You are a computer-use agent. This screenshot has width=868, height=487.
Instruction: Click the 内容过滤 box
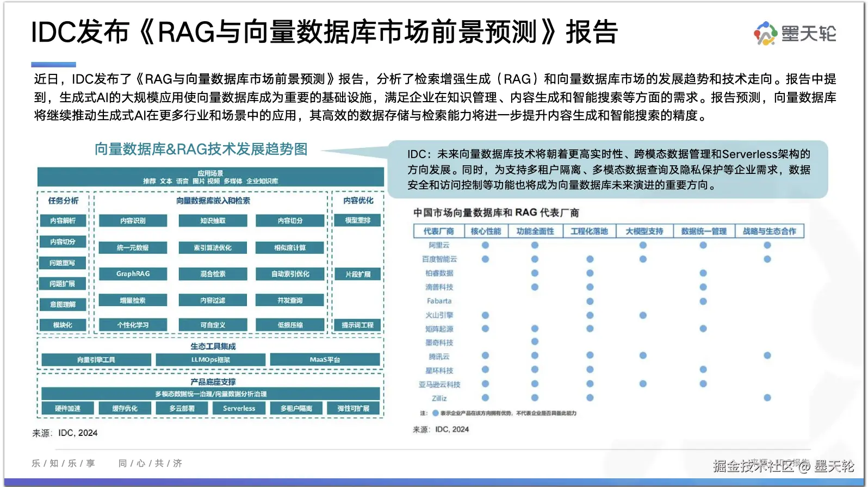(213, 301)
